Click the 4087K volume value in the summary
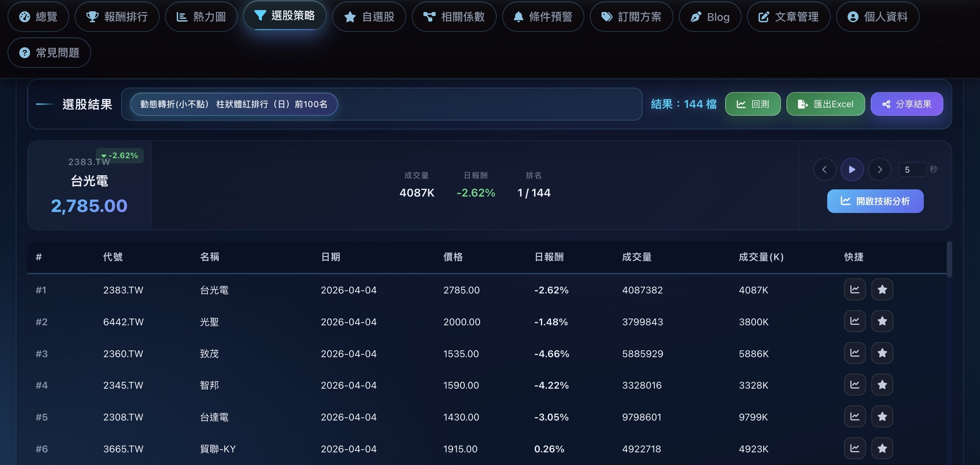Viewport: 980px width, 465px height. click(417, 193)
